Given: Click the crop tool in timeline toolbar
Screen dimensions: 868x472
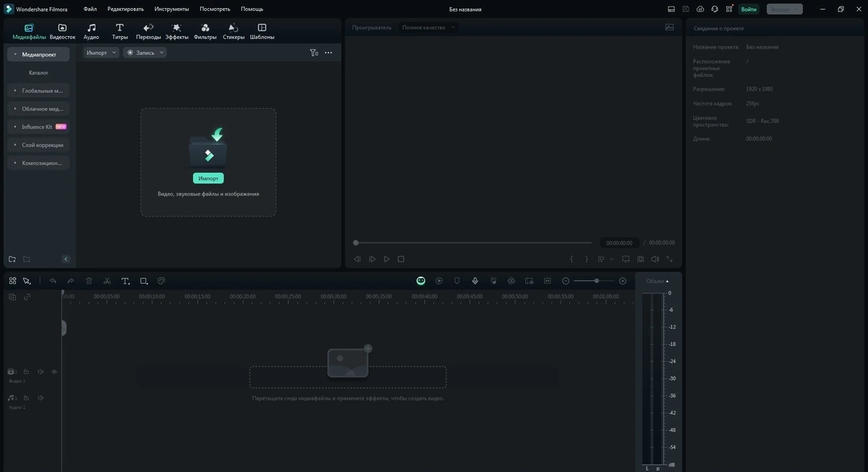Looking at the screenshot, I should coord(144,281).
